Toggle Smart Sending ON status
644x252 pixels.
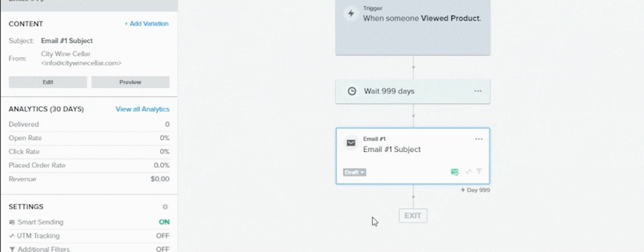164,222
